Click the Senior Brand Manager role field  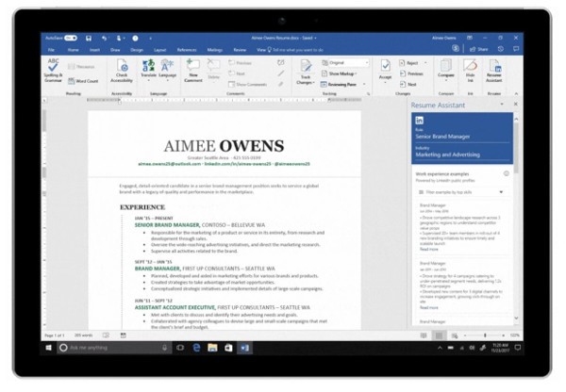coord(461,137)
